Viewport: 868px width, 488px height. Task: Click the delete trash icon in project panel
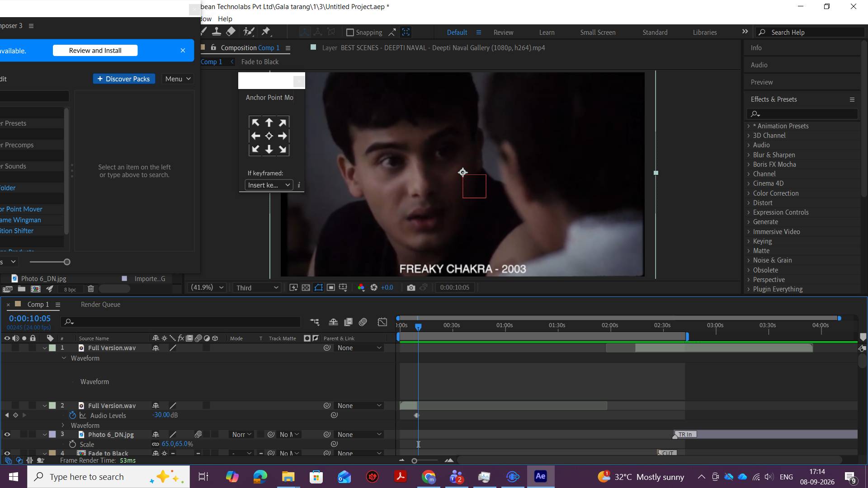[x=90, y=289]
